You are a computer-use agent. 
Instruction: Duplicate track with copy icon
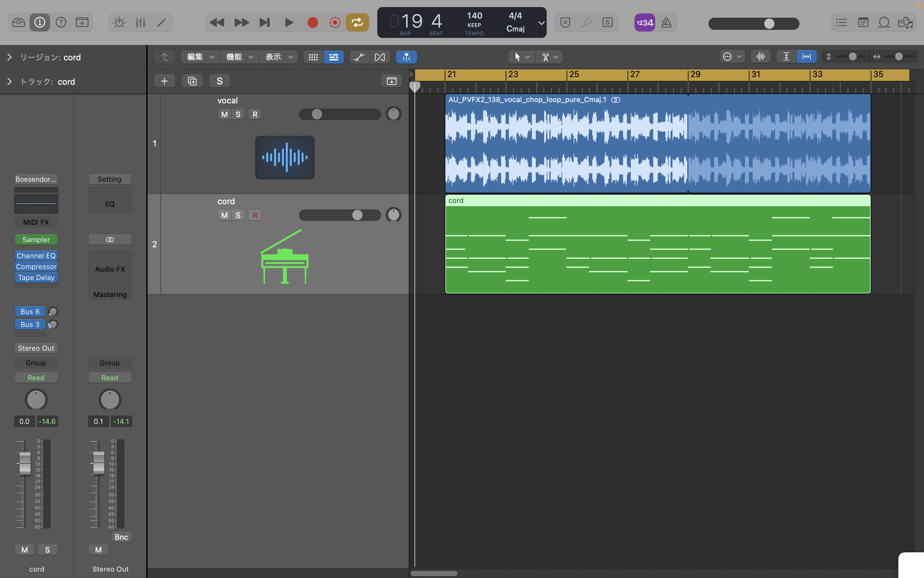click(x=192, y=81)
